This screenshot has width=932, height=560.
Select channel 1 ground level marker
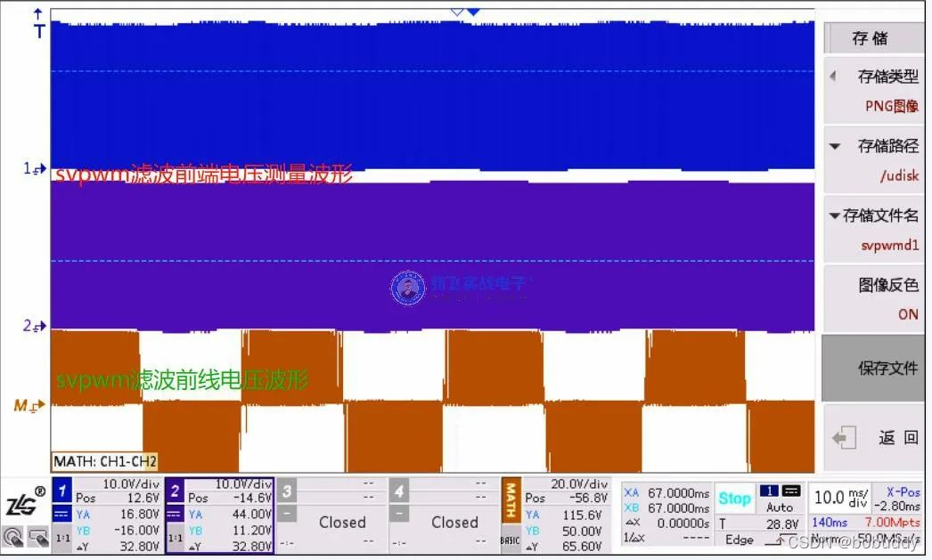click(x=35, y=169)
